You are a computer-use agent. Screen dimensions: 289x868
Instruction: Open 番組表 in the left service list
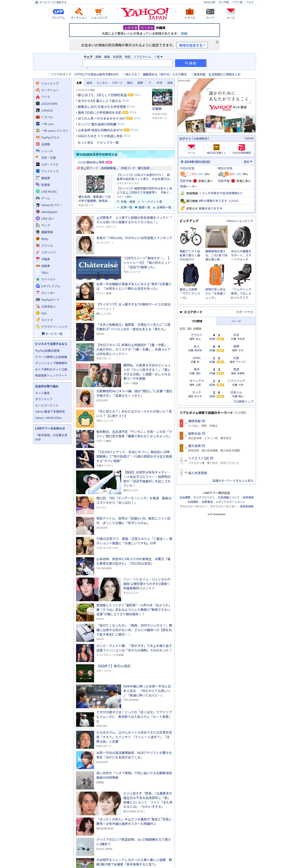point(45,178)
